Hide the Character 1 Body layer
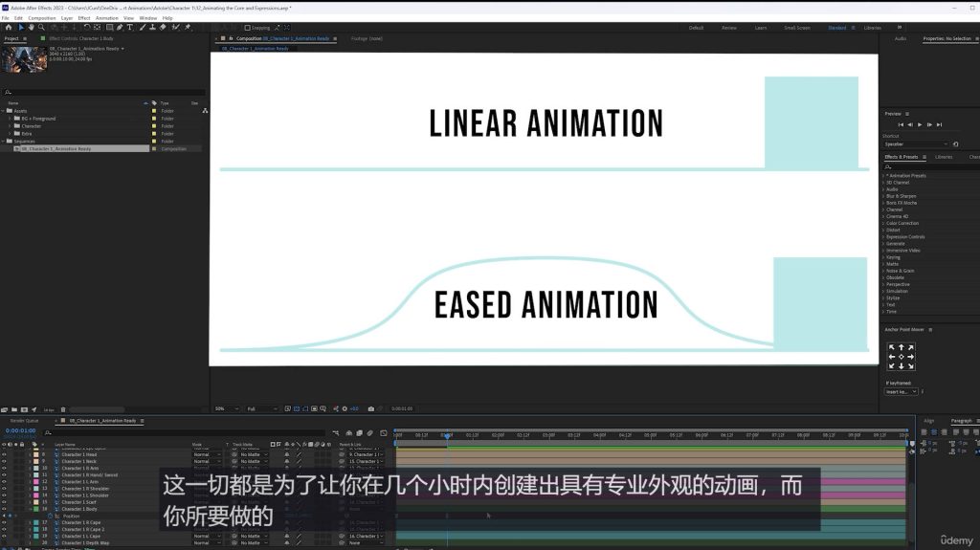The height and width of the screenshot is (550, 980). click(x=4, y=509)
